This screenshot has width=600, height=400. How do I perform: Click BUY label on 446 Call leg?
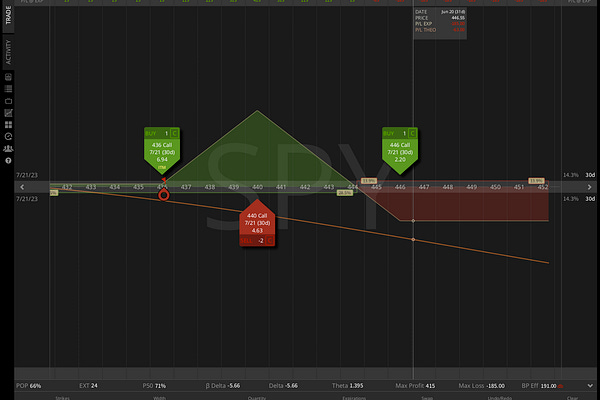[x=389, y=133]
